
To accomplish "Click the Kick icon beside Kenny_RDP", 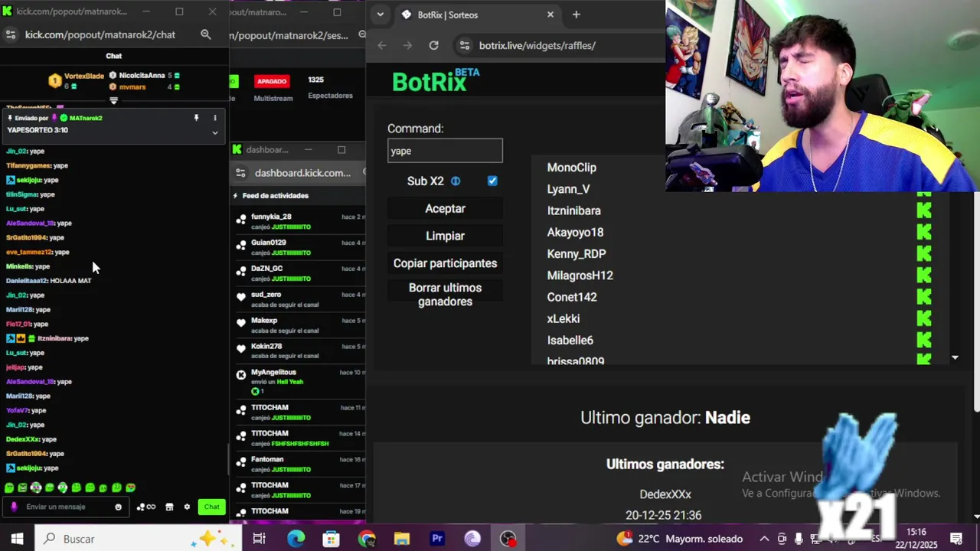I will 924,253.
